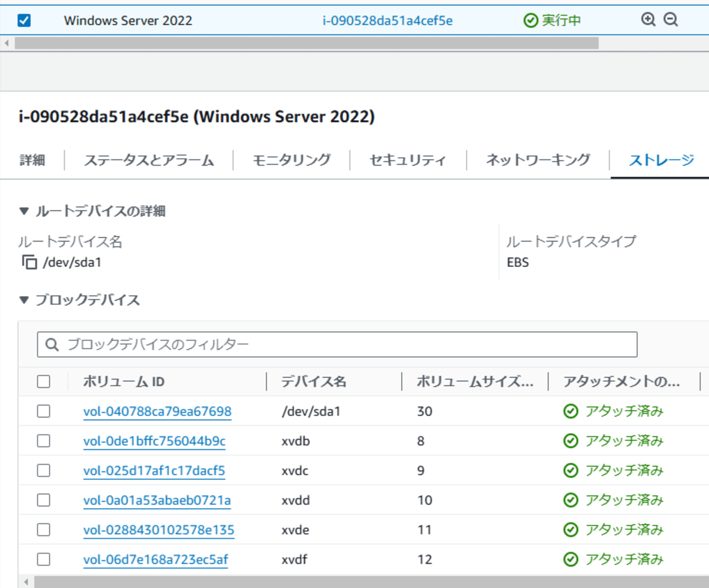
Task: Check the box for vol-040788ca79ea67698
Action: (44, 411)
